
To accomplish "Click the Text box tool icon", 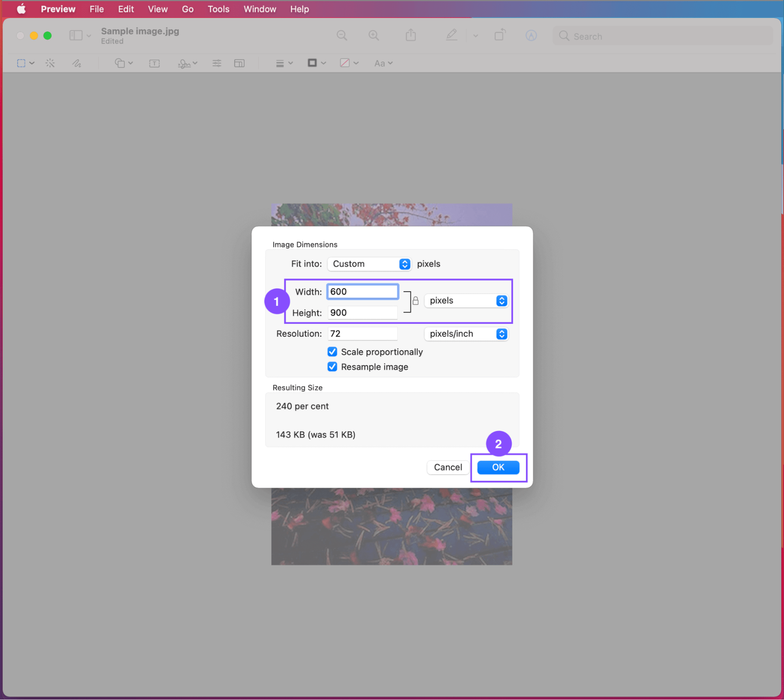I will (x=154, y=63).
